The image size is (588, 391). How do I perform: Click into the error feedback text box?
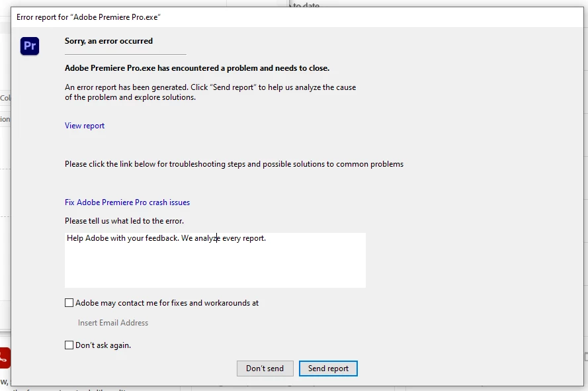coord(215,260)
